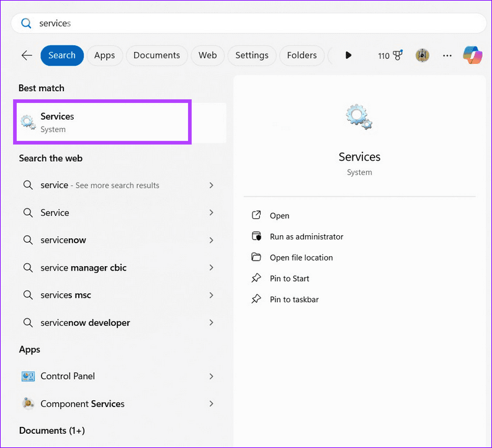Click magnifier icon beside service manager cbic

[x=28, y=267]
